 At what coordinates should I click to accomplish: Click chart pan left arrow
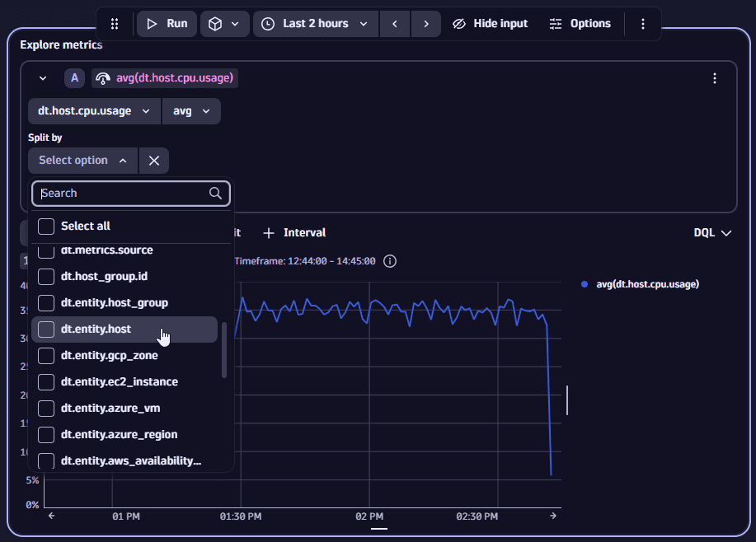52,516
